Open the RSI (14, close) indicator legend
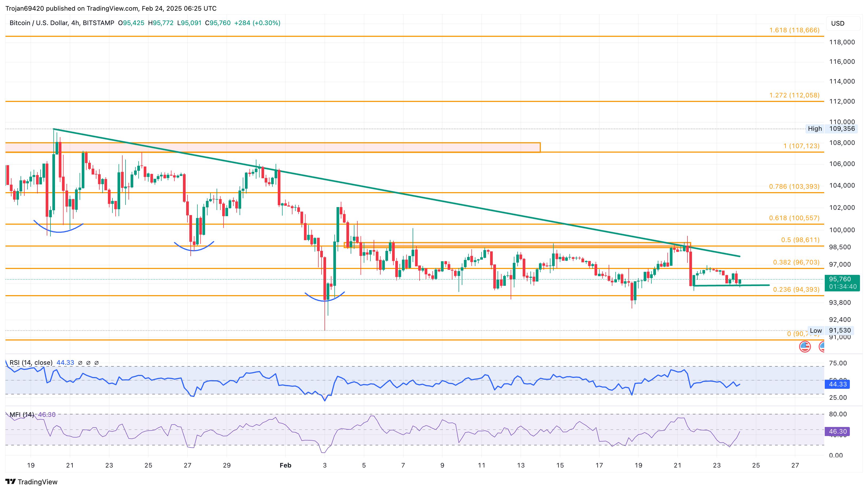 [x=31, y=363]
